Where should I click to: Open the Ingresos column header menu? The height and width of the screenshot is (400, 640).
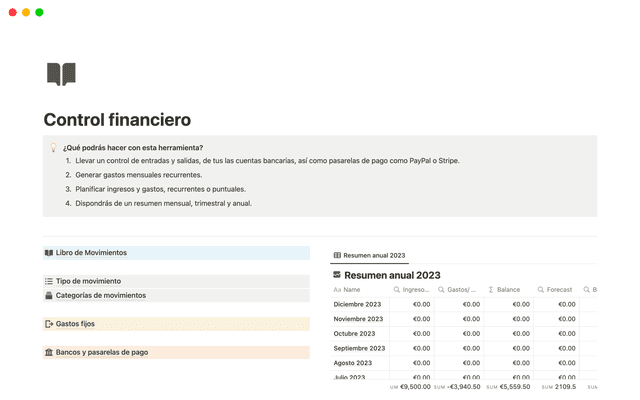tap(414, 290)
